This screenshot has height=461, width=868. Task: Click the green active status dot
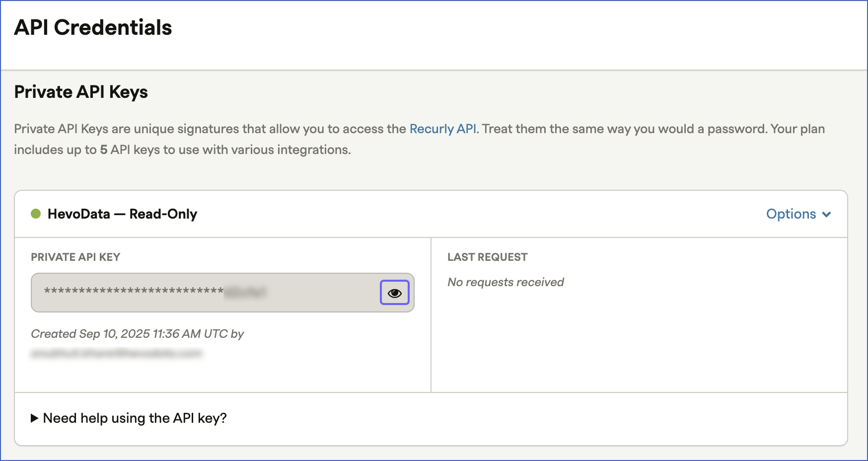coord(36,214)
